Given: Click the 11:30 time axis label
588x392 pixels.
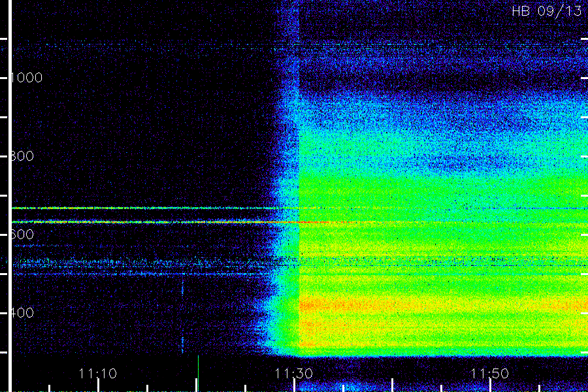Looking at the screenshot, I should (x=293, y=373).
